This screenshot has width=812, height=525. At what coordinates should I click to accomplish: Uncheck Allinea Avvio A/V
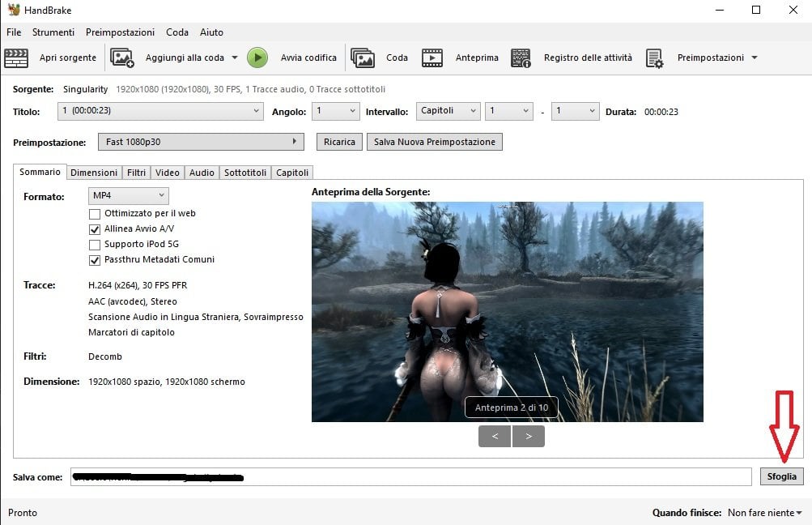[x=94, y=229]
